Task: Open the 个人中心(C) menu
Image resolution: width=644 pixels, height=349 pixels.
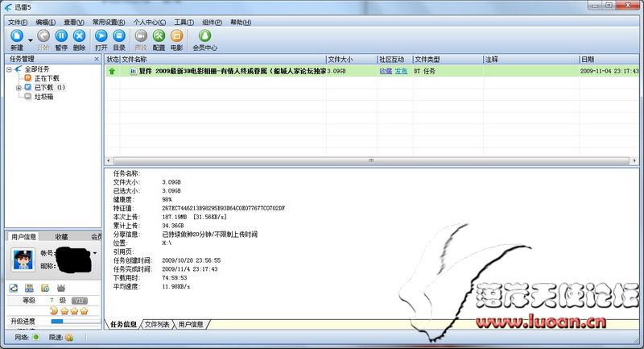Action: [150, 23]
